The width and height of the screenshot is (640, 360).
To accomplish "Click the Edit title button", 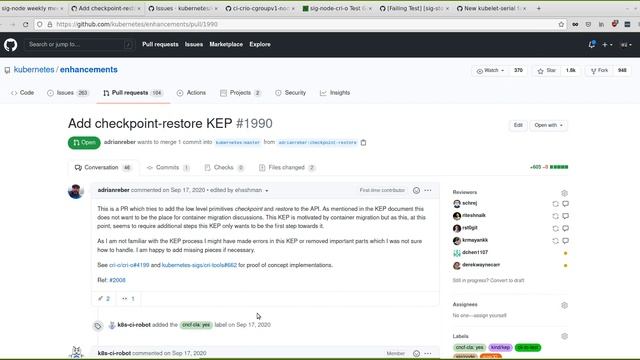I will [x=518, y=125].
